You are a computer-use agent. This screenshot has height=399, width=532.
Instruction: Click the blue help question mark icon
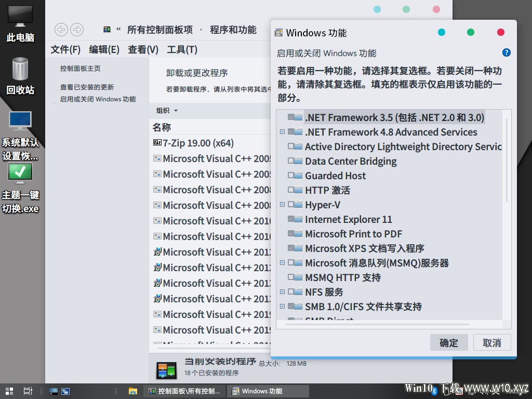(506, 52)
